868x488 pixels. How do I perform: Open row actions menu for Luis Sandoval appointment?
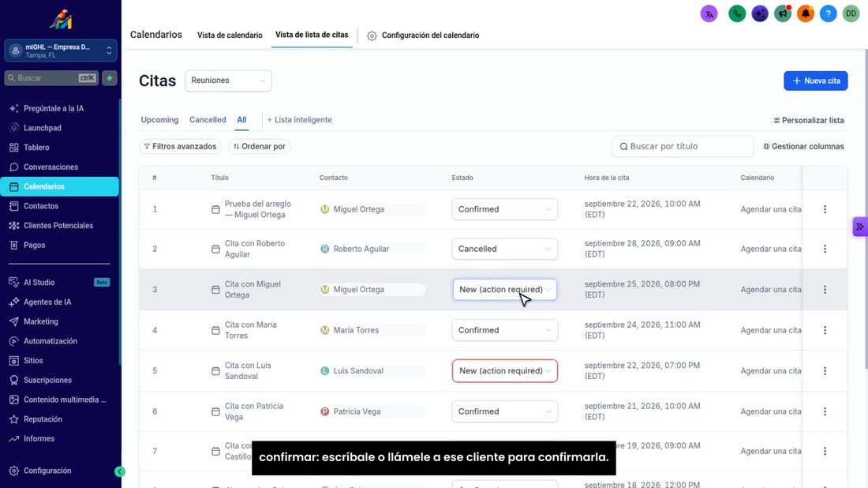tap(825, 370)
